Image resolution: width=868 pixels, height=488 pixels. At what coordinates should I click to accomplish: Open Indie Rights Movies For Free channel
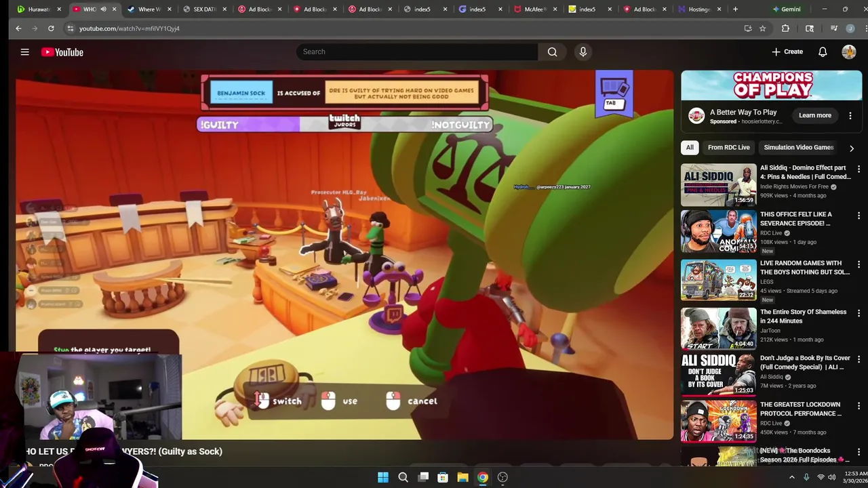tap(794, 186)
